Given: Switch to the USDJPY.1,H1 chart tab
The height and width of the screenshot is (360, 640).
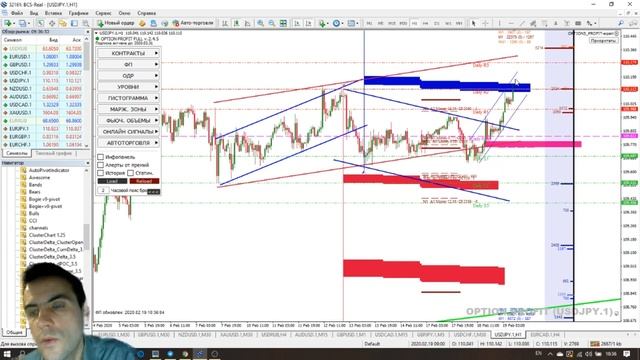Looking at the screenshot, I should click(x=508, y=335).
